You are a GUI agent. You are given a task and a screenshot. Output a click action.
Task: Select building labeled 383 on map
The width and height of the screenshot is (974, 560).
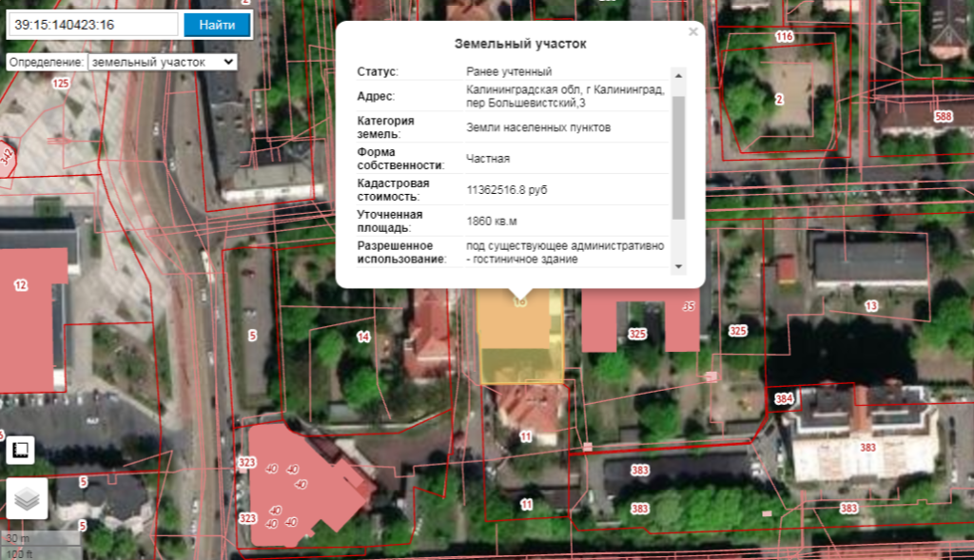pos(867,447)
